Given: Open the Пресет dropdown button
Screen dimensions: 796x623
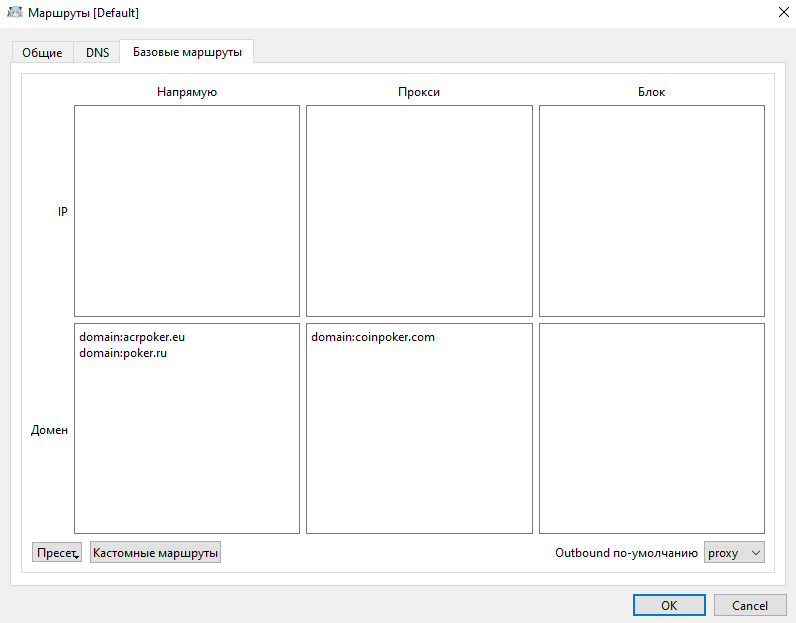Looking at the screenshot, I should click(57, 552).
